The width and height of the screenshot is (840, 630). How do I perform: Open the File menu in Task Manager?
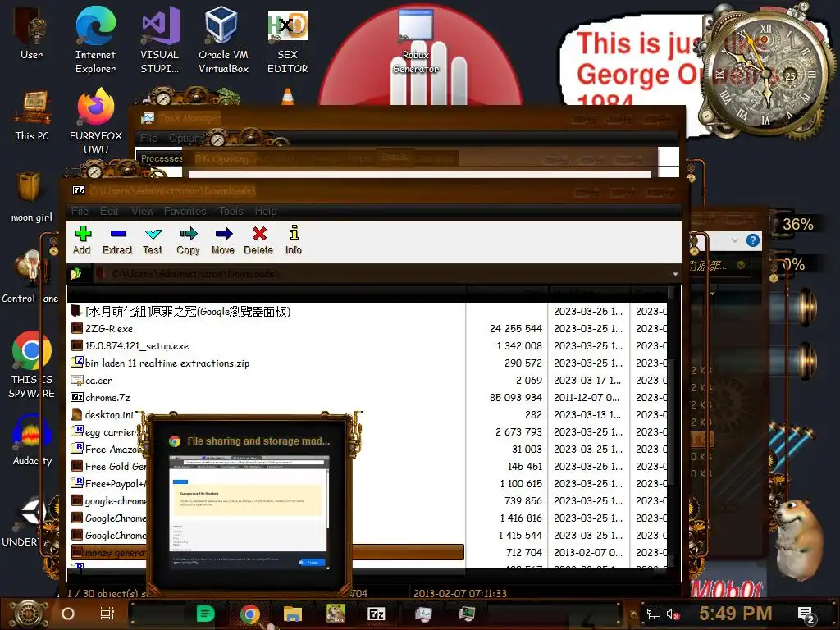(x=148, y=138)
